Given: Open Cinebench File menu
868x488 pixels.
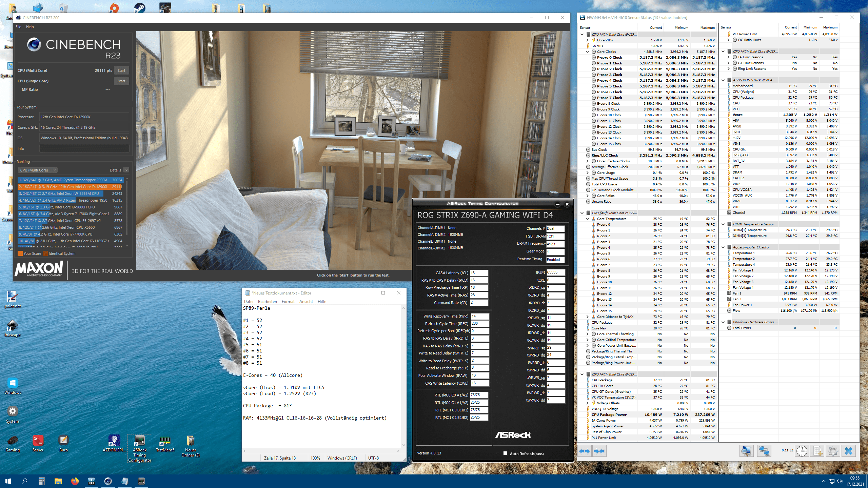Looking at the screenshot, I should tap(18, 27).
